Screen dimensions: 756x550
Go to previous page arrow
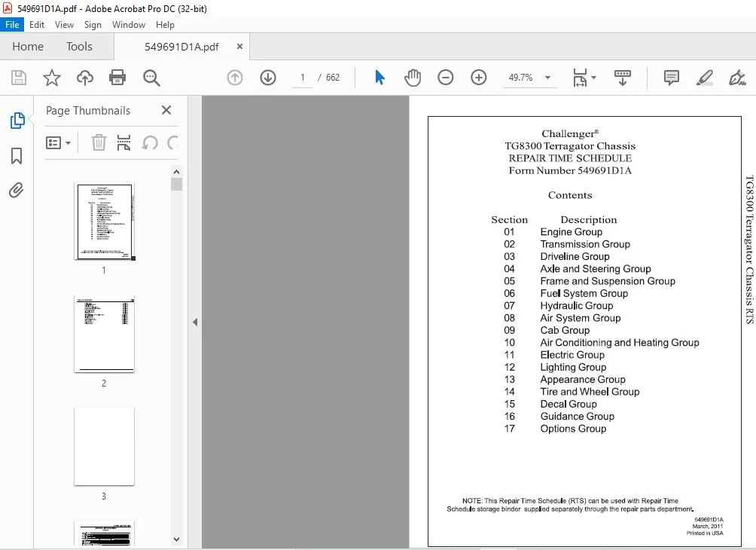235,78
